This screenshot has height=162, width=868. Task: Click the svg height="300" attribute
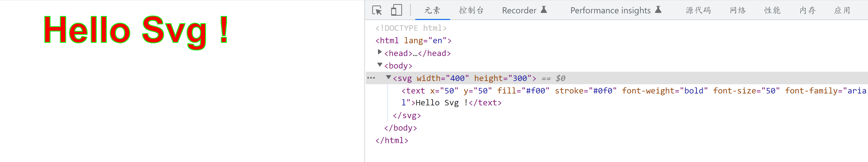click(503, 78)
